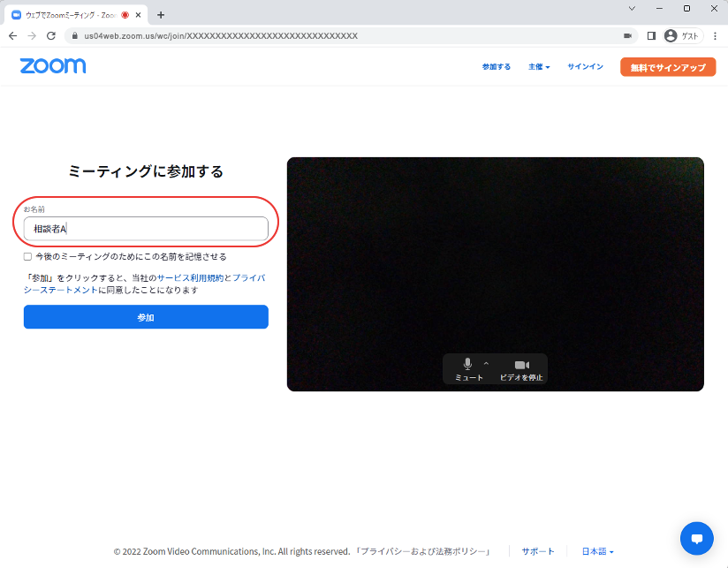
Task: Open a new browser tab
Action: click(161, 15)
